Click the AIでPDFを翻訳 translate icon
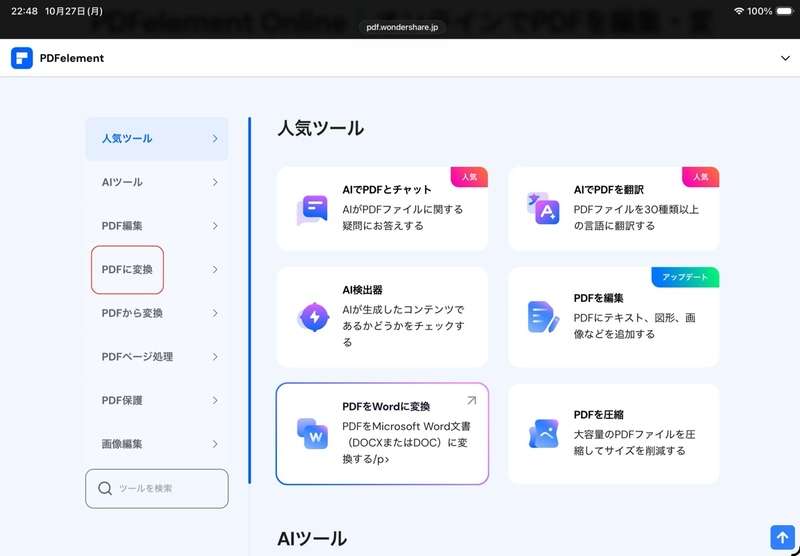The height and width of the screenshot is (556, 800). coord(543,209)
